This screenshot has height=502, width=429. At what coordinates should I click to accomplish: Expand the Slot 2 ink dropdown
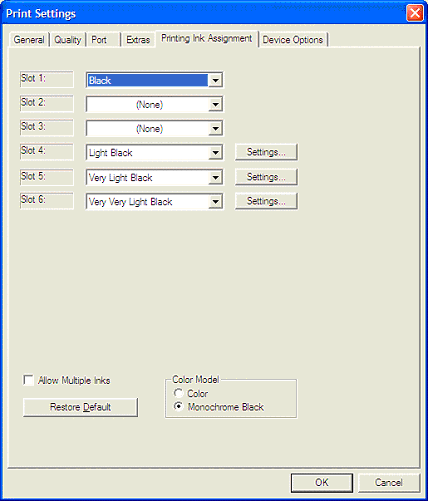point(215,104)
